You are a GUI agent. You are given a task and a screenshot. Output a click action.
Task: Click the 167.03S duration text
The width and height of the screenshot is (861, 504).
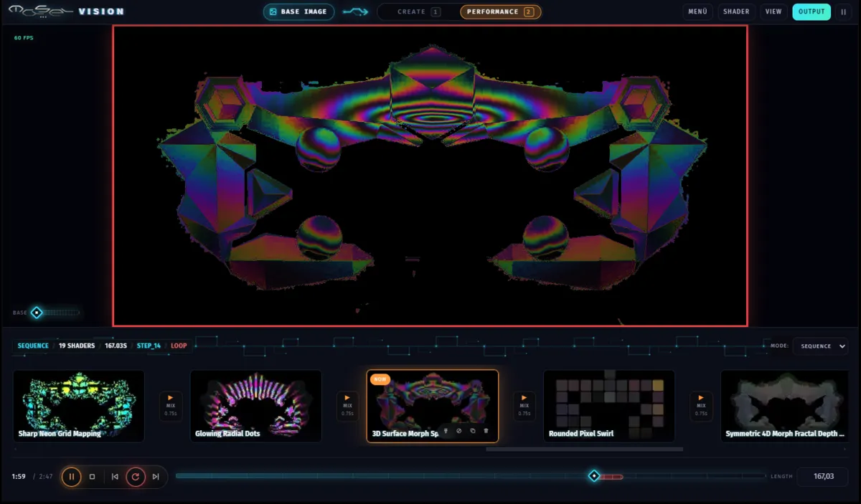point(116,346)
